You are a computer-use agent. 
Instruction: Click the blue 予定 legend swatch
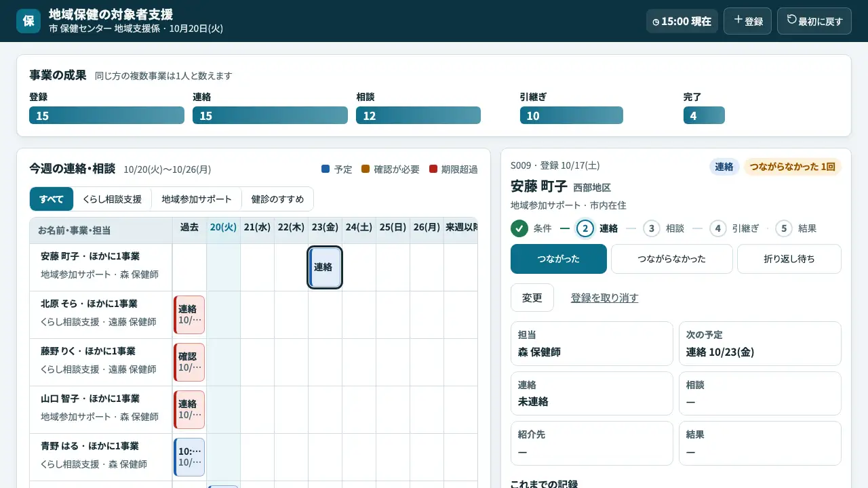325,169
